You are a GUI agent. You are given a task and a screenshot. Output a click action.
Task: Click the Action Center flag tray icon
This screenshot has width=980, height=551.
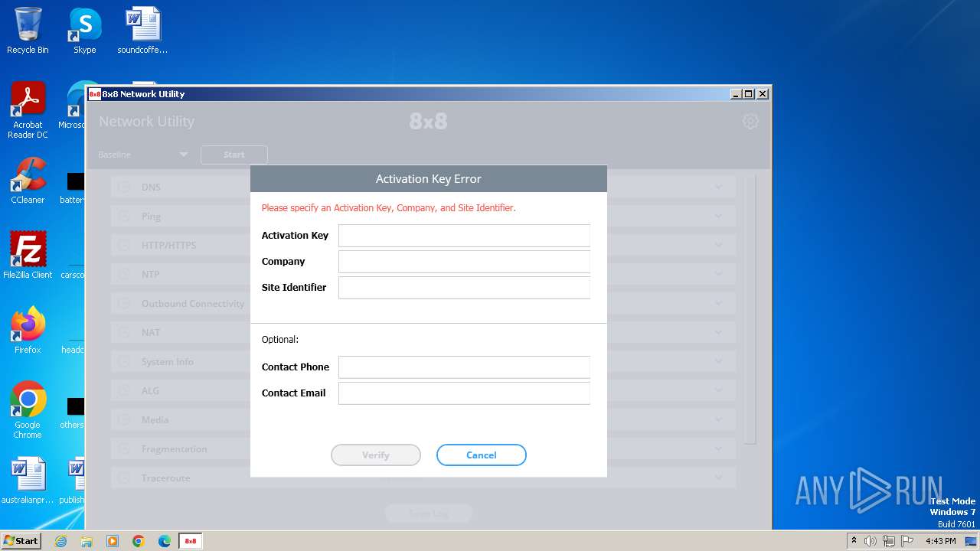coord(907,541)
